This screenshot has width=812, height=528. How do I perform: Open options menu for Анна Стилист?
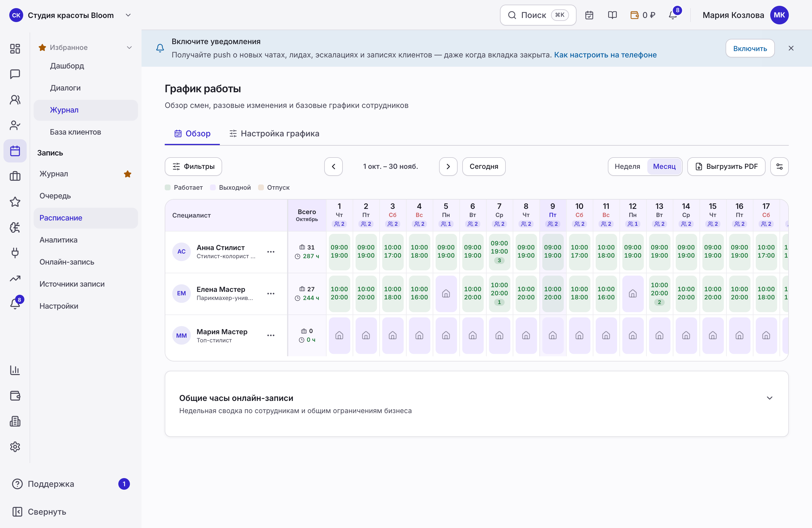click(x=271, y=252)
